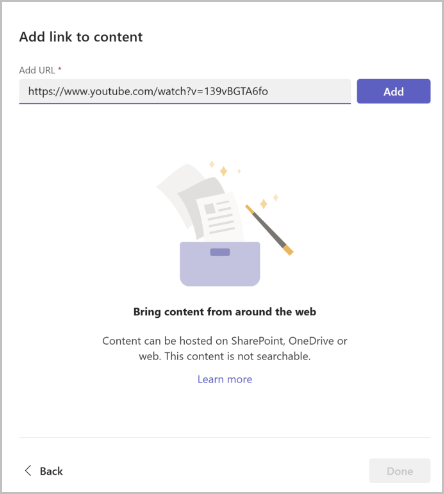Click the purple Add button
Viewport: 444px width, 494px height.
point(393,91)
